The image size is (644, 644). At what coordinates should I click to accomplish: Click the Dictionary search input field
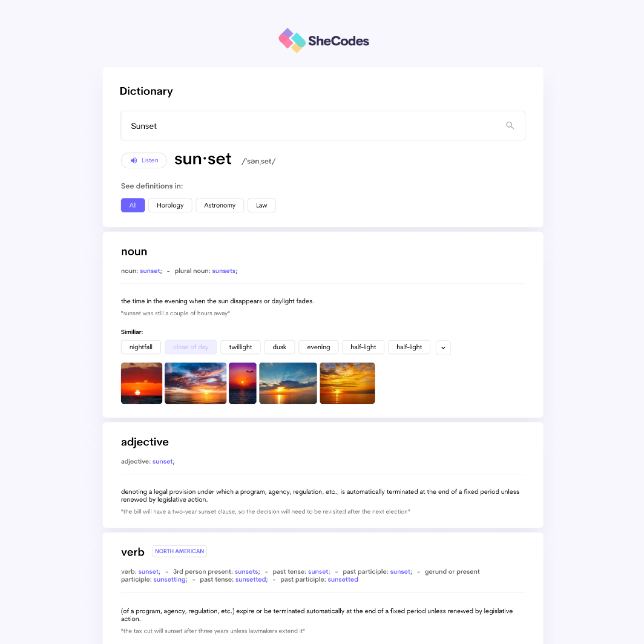[x=322, y=126]
